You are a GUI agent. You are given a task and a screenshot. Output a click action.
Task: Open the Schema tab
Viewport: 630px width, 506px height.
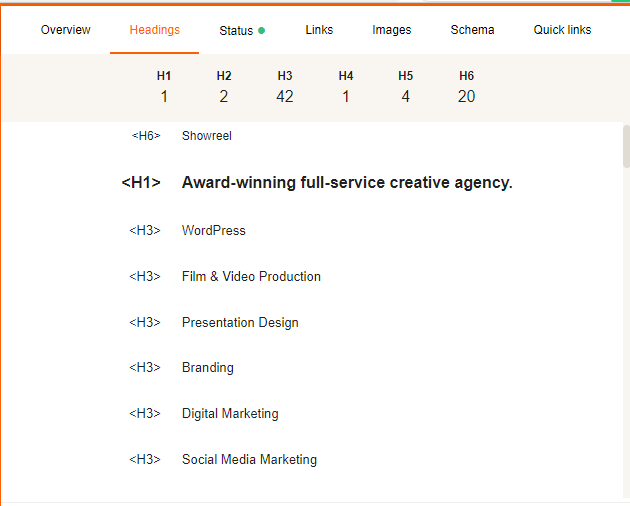pos(472,30)
